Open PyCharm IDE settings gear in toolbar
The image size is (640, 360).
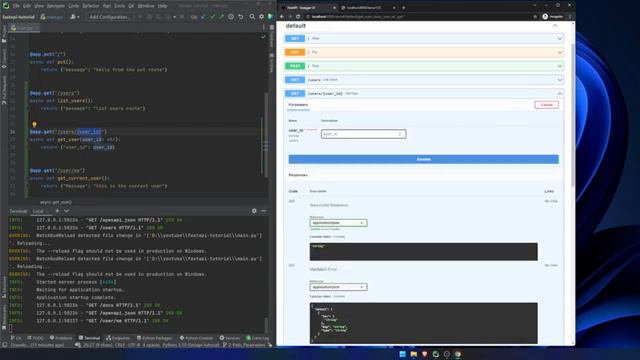pos(262,17)
